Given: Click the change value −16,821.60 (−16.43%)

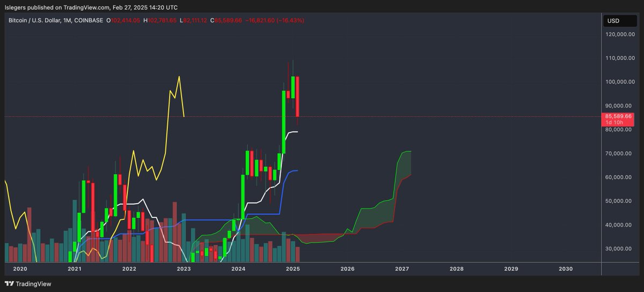Looking at the screenshot, I should (275, 20).
